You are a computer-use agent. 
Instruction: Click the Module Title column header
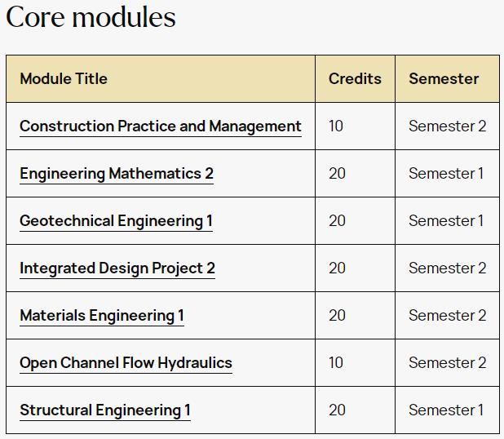(x=64, y=79)
